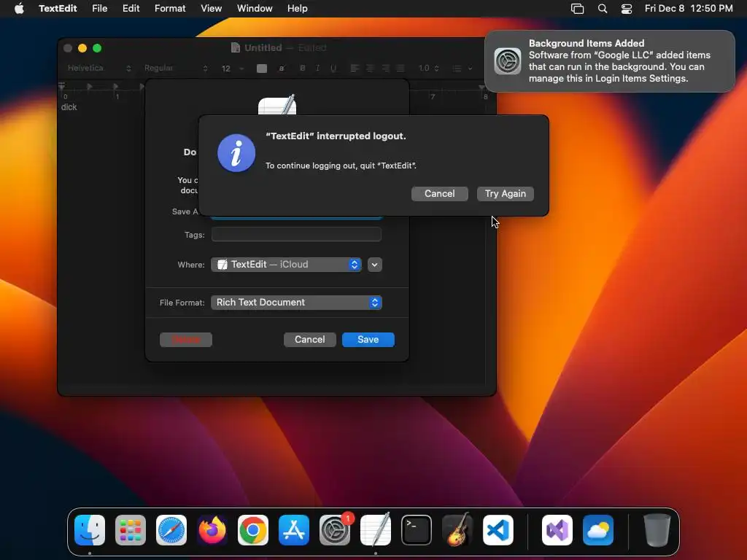Open the Format menu
Image resolution: width=747 pixels, height=560 pixels.
(170, 9)
